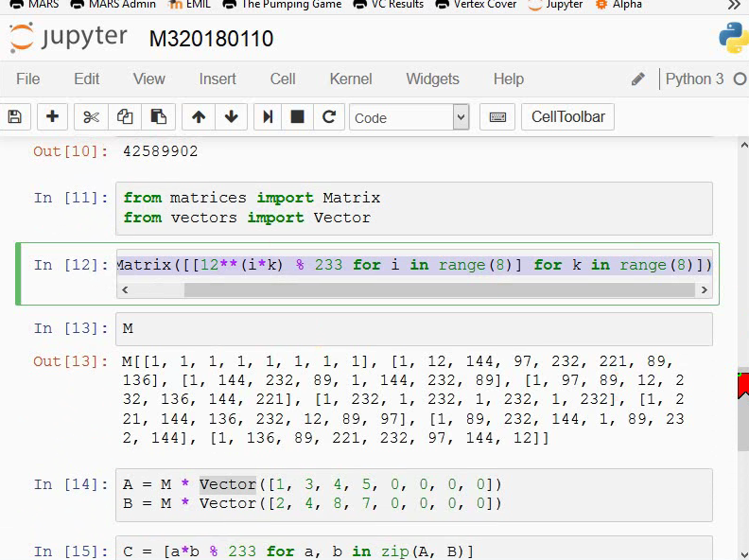The image size is (749, 560).
Task: Save the notebook with the floppy disk icon
Action: point(15,116)
